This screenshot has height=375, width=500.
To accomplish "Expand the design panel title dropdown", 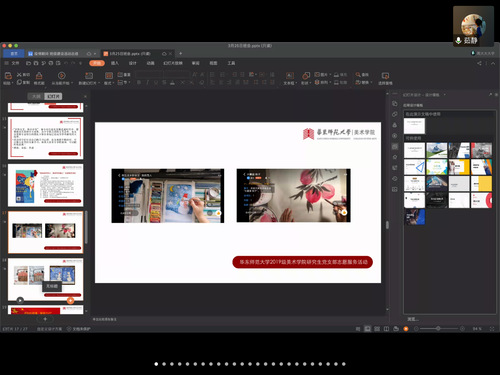I will (444, 95).
